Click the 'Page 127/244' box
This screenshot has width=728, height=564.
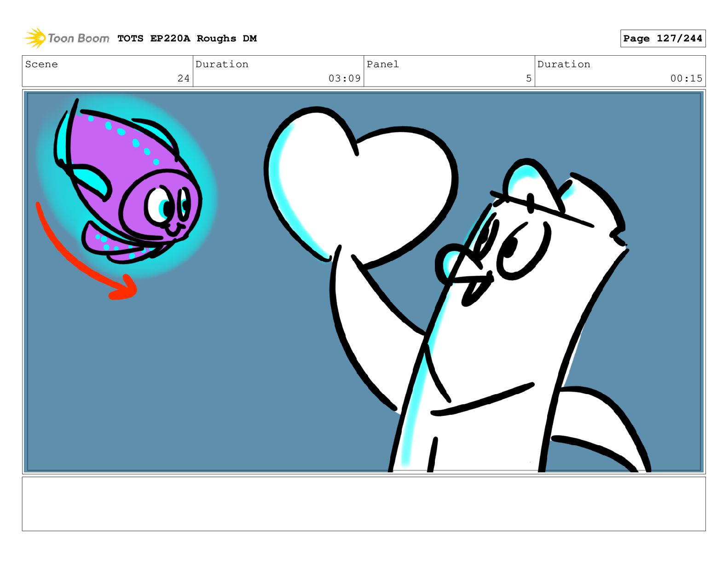[663, 39]
